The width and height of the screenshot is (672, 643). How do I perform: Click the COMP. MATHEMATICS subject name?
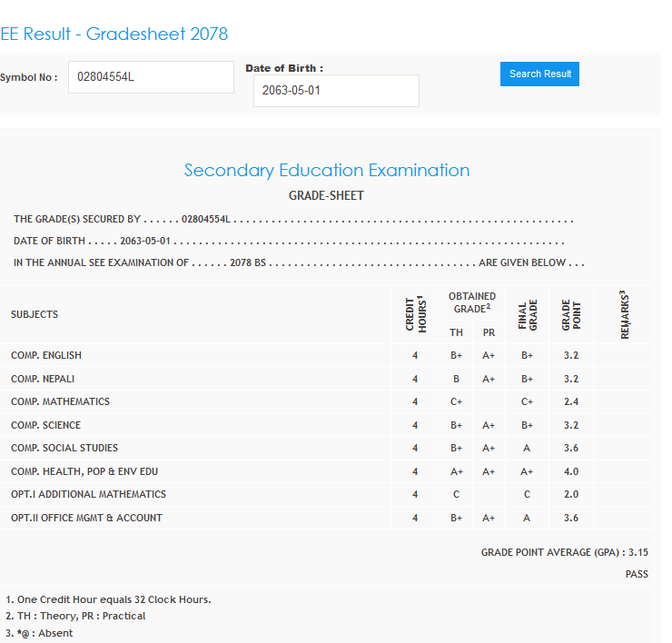(x=60, y=401)
